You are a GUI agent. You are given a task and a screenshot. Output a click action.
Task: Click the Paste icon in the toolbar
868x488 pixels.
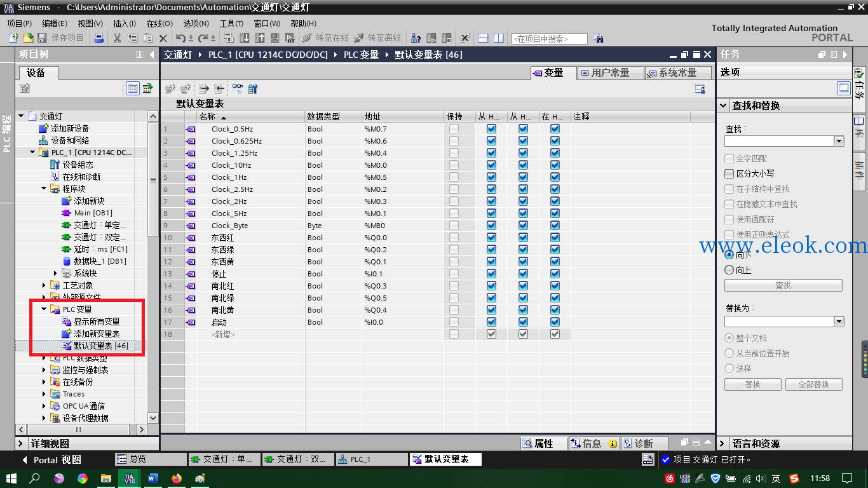point(147,38)
